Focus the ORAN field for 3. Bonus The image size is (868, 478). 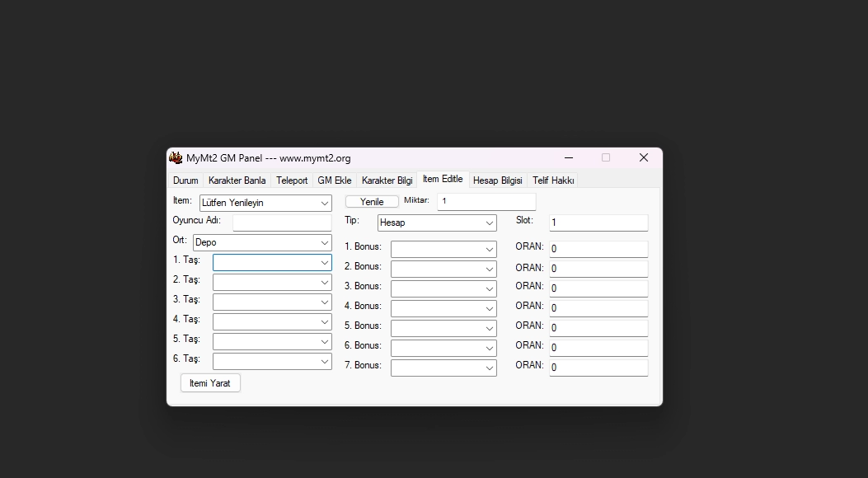(x=598, y=288)
